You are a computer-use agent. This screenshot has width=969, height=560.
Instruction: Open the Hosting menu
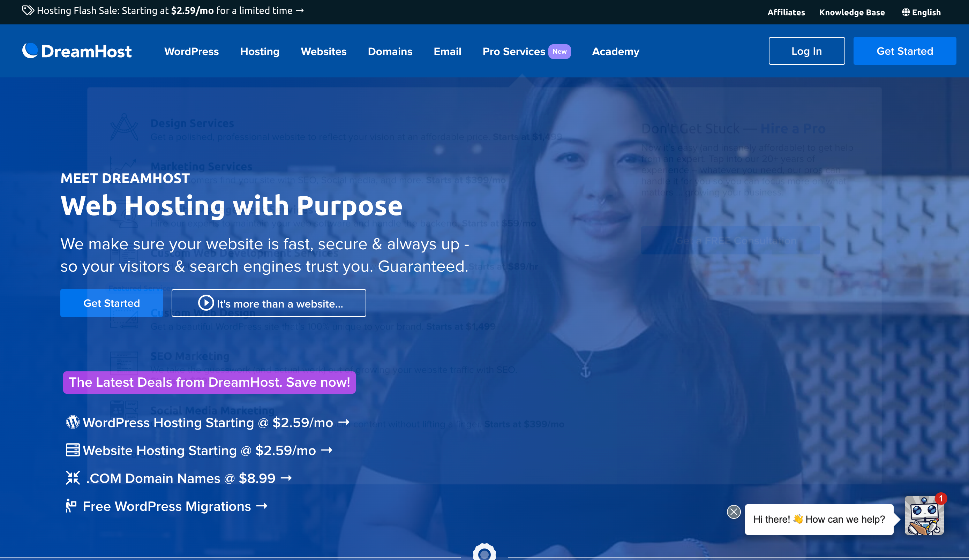(x=260, y=52)
